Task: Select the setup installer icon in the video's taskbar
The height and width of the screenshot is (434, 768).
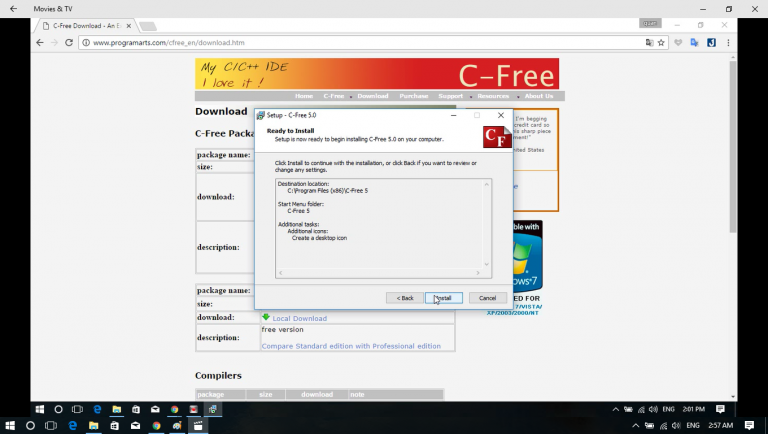Action: point(213,409)
